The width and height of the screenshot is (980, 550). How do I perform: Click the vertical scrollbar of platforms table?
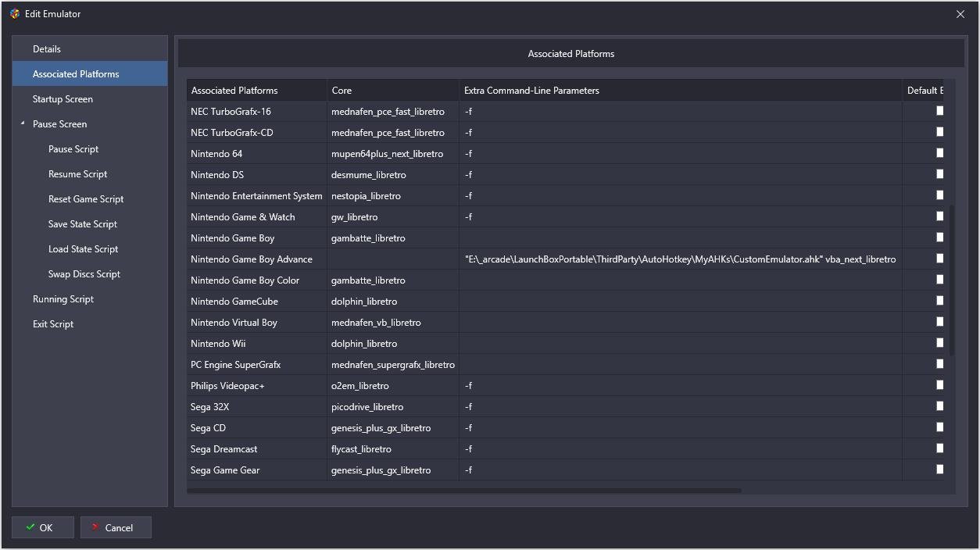(x=951, y=281)
